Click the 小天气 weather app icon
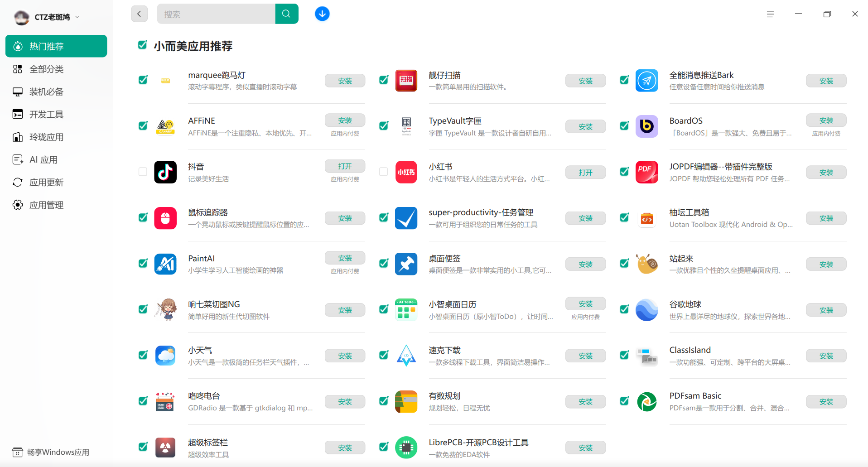The width and height of the screenshot is (868, 467). coord(165,356)
